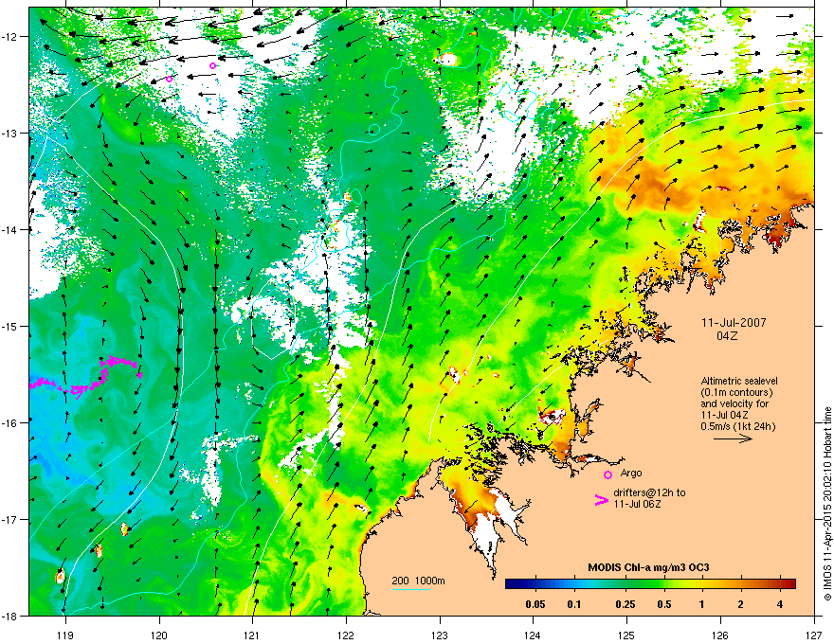The width and height of the screenshot is (834, 644).
Task: Click the cyan bathymetry legend line
Action: (x=411, y=589)
